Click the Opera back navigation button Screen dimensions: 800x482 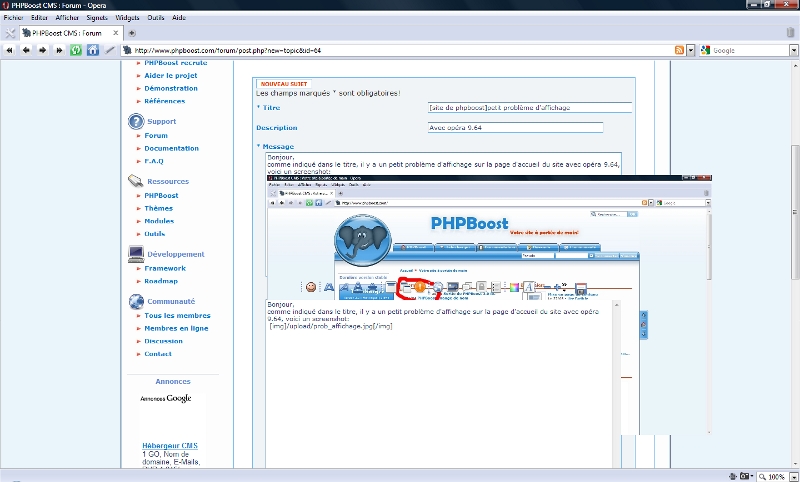26,50
